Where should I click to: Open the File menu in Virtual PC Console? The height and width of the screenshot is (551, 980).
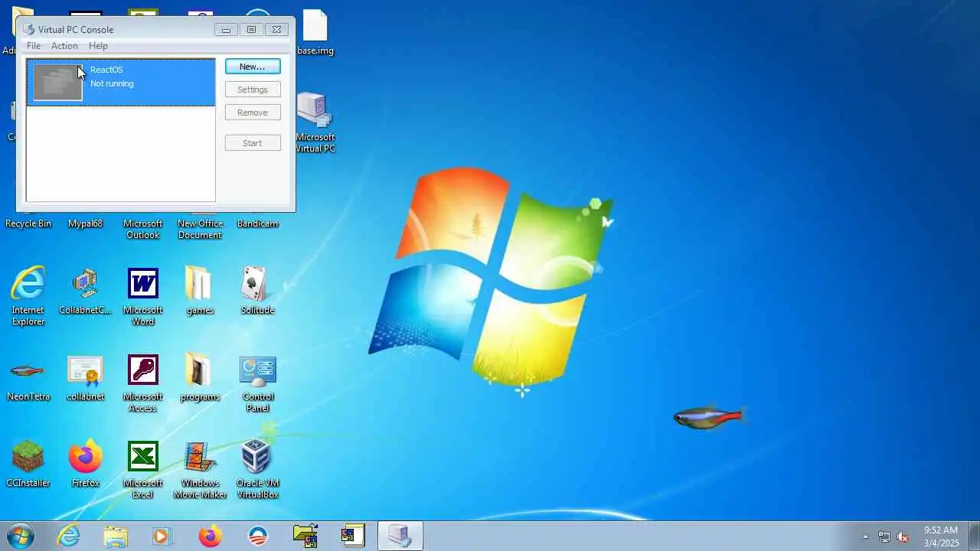pos(34,46)
